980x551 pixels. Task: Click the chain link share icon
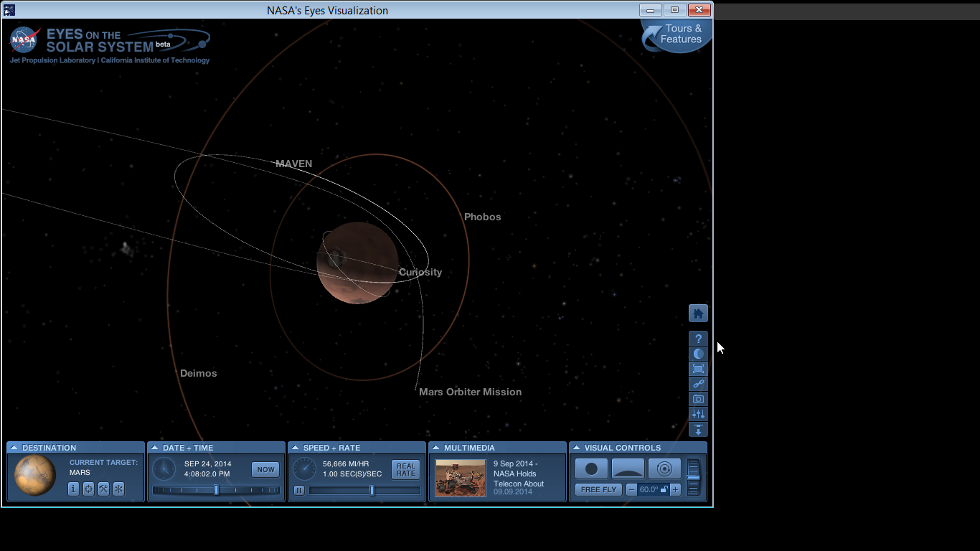pos(698,384)
